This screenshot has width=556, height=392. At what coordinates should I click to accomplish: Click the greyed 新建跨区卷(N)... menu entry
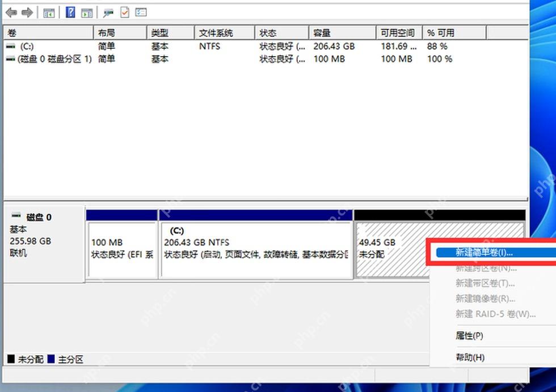[486, 268]
